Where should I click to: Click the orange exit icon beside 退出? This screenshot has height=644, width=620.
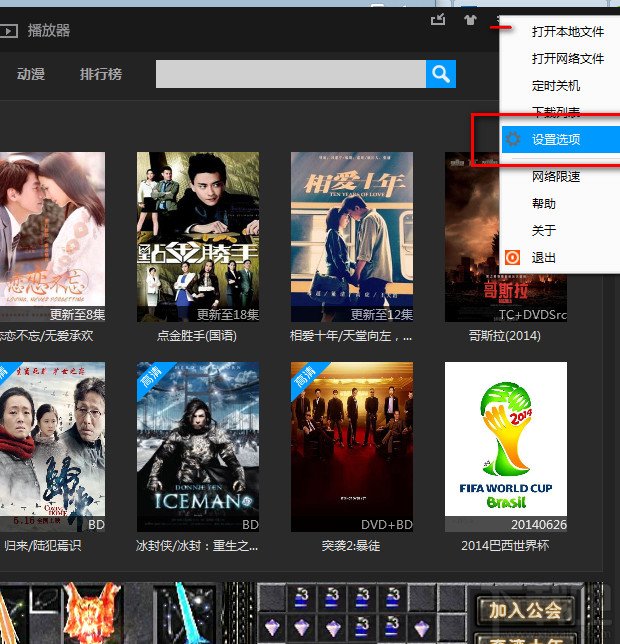512,258
